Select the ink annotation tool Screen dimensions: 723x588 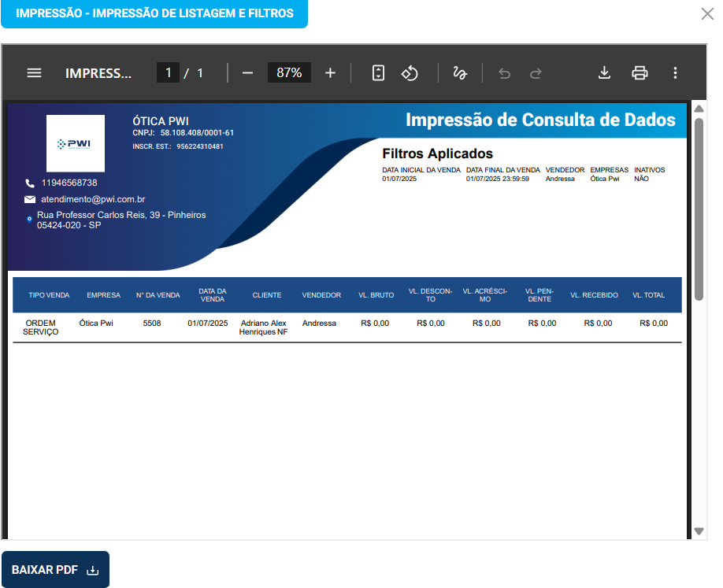(462, 72)
